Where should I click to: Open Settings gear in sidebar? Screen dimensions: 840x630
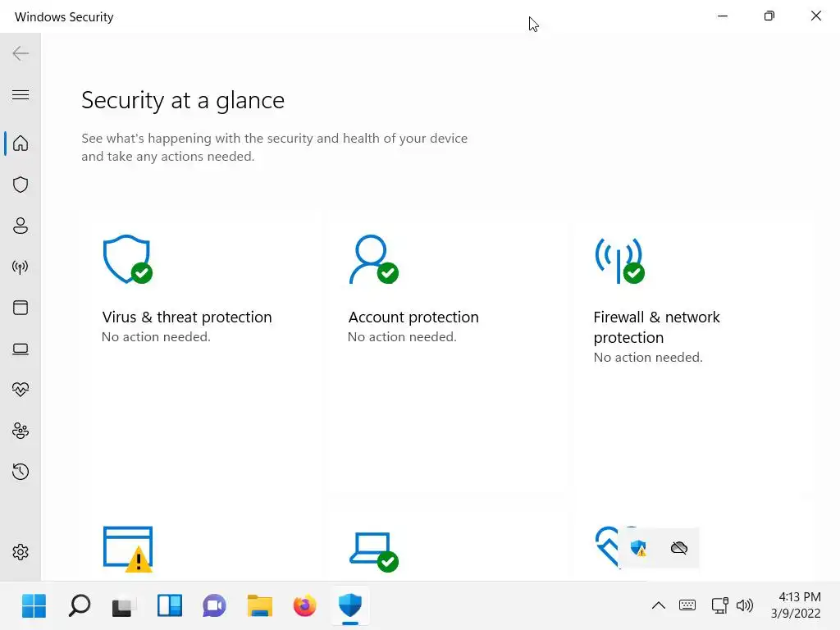[x=21, y=552]
